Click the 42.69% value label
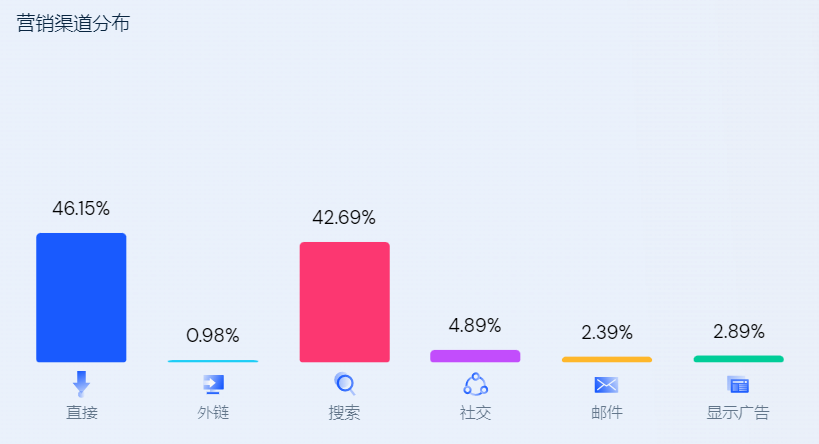Screen dimensions: 819x444 [x=345, y=218]
